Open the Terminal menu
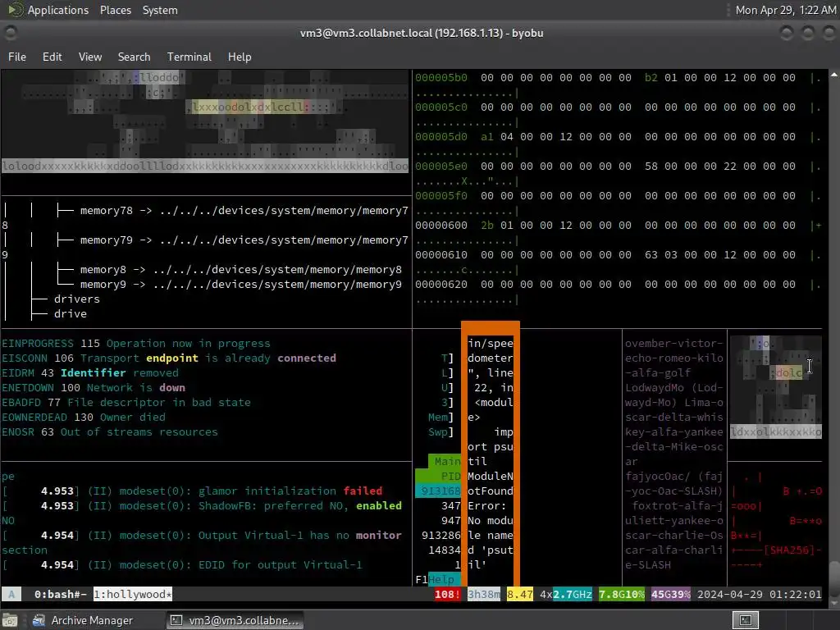The image size is (840, 630). point(189,57)
